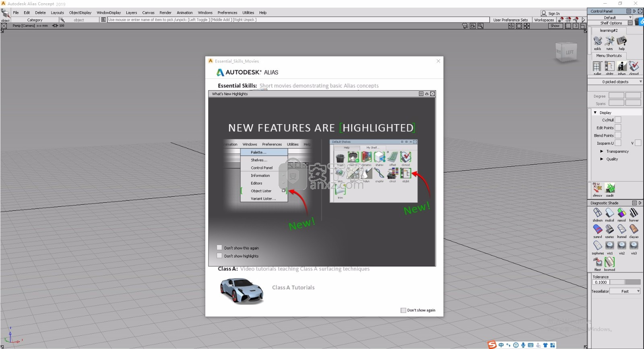
Task: Open the ObjectDisplay menu
Action: 80,12
